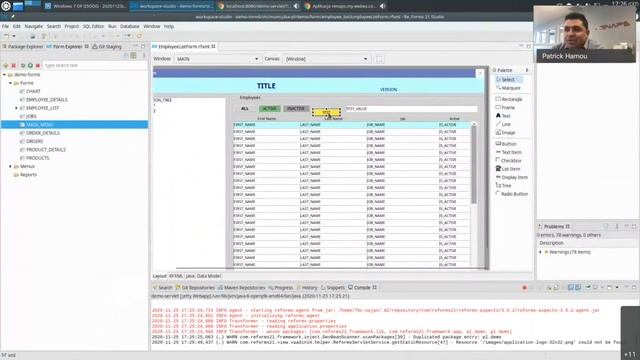Screen dimensions: 640x360
Task: Select the Checkbox palette entry
Action: pos(509,160)
